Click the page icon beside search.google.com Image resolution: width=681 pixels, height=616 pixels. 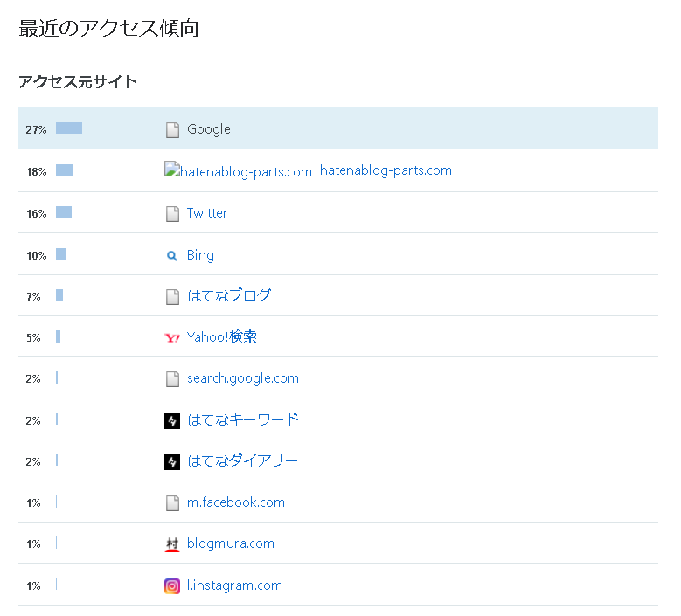pos(172,379)
